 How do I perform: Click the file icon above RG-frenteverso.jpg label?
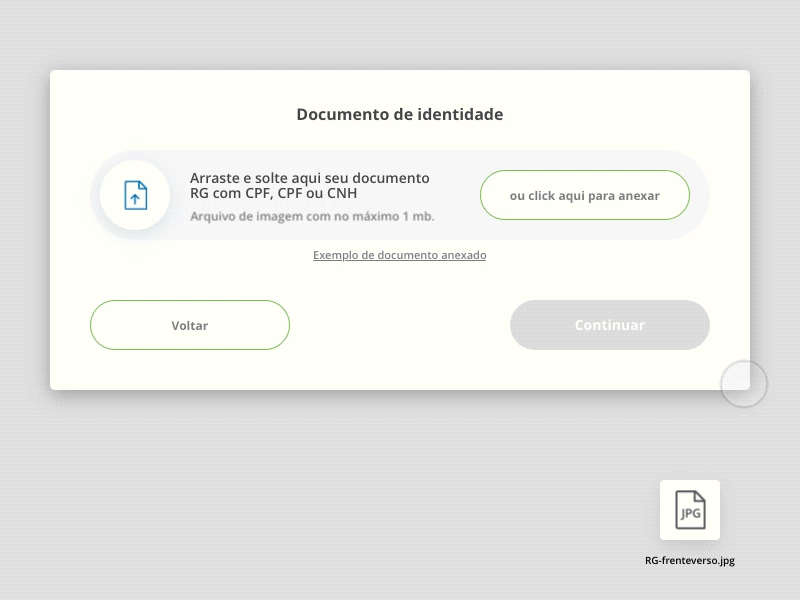click(x=688, y=510)
